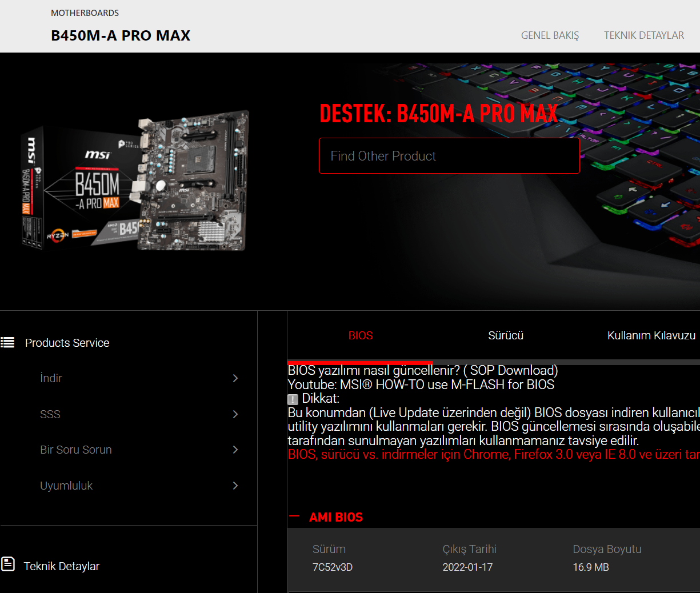Click the Çıkış Tarihi column label
The image size is (700, 593).
coord(470,549)
